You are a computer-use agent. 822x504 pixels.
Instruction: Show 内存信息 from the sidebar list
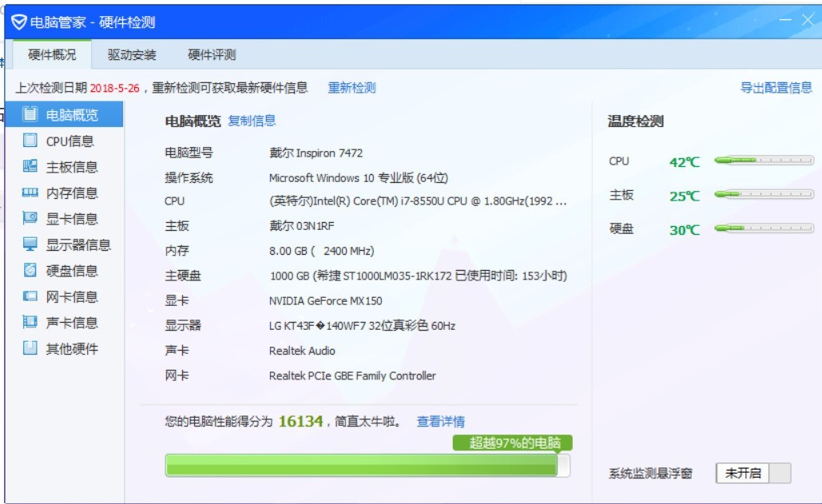click(x=72, y=193)
